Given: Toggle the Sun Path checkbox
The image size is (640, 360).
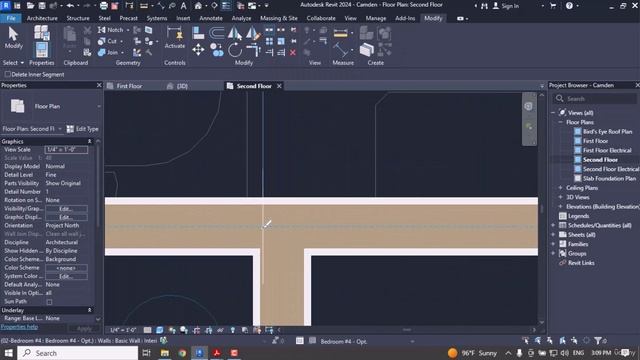Looking at the screenshot, I should coord(49,302).
